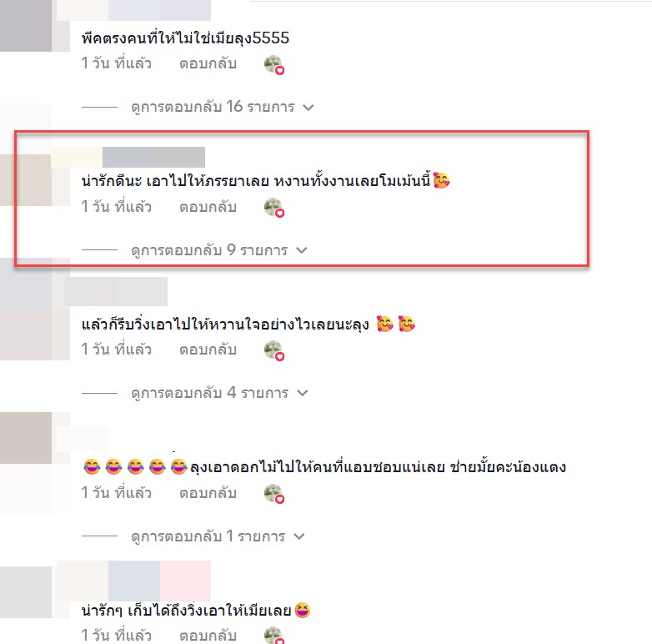Screen dimensions: 652x644
Task: Open profile picture beside 'น่ารักดีนะ' comment
Action: tap(26, 179)
